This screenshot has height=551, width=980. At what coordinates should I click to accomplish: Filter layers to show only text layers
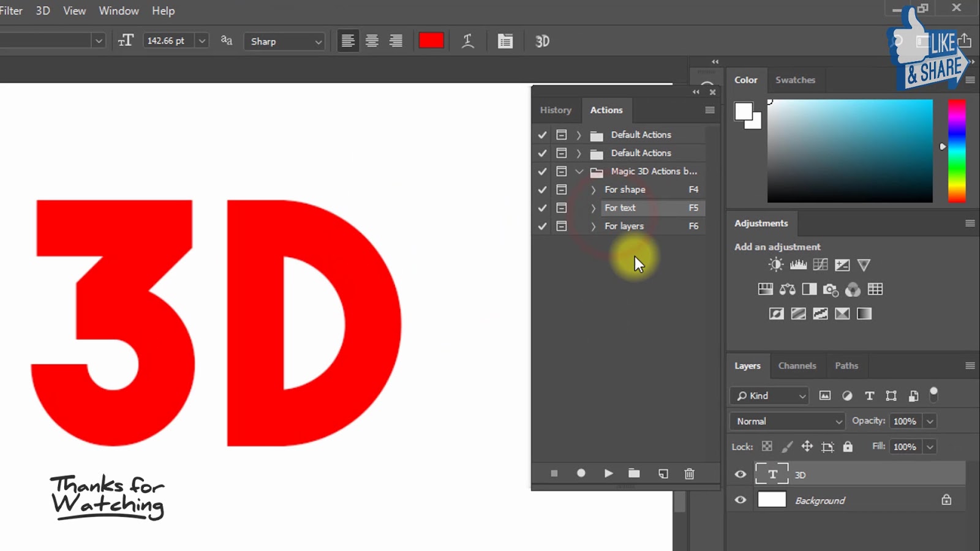pyautogui.click(x=869, y=395)
